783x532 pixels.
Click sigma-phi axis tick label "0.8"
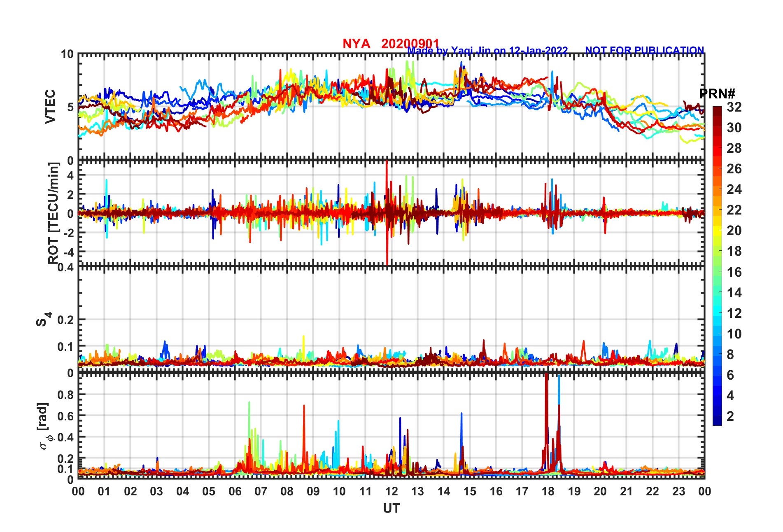(x=66, y=394)
